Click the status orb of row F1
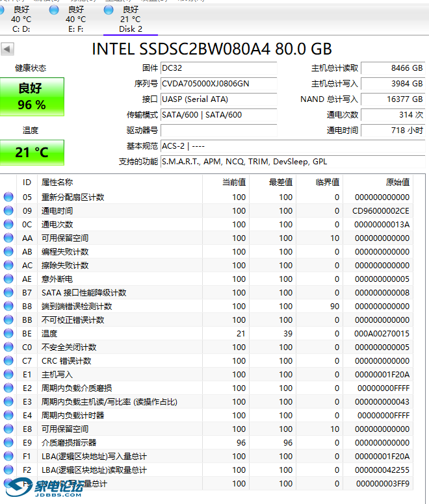This screenshot has width=429, height=504. pos(8,456)
